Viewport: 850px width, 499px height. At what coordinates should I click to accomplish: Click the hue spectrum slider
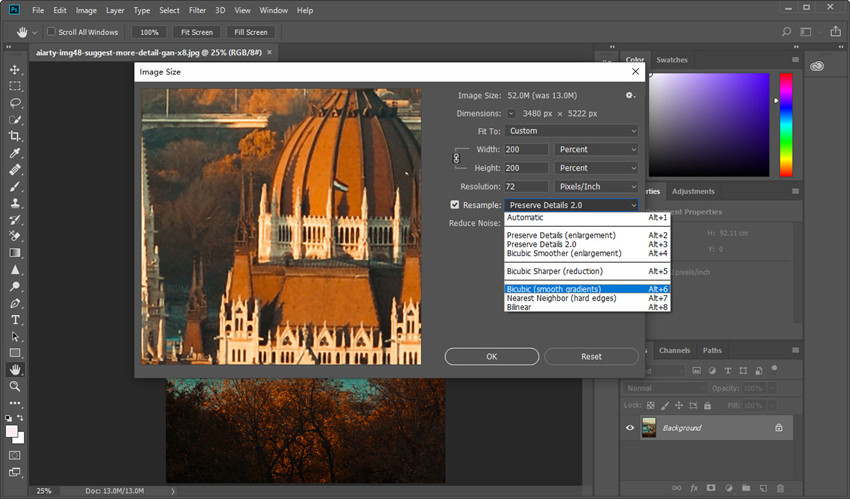pos(786,125)
